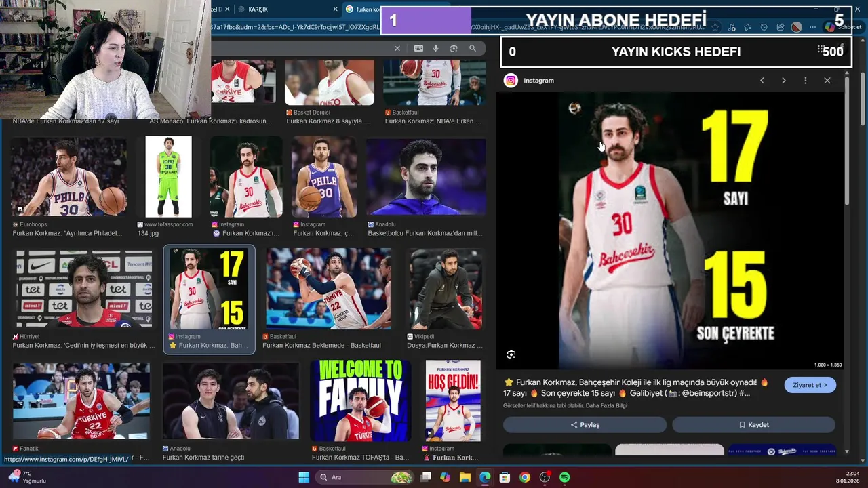The image size is (868, 488).
Task: Click the 'Fanatik' source label
Action: click(x=29, y=449)
